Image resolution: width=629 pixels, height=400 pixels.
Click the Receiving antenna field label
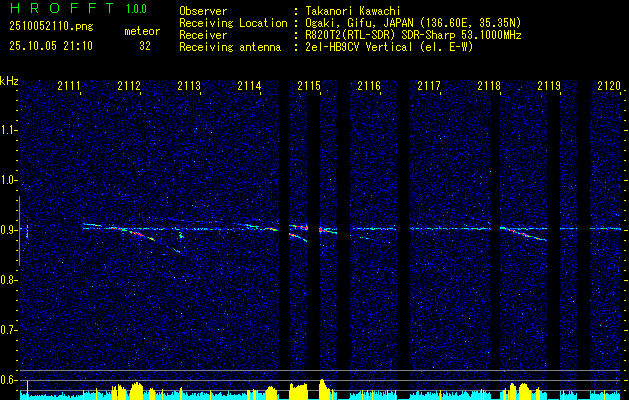pos(230,47)
